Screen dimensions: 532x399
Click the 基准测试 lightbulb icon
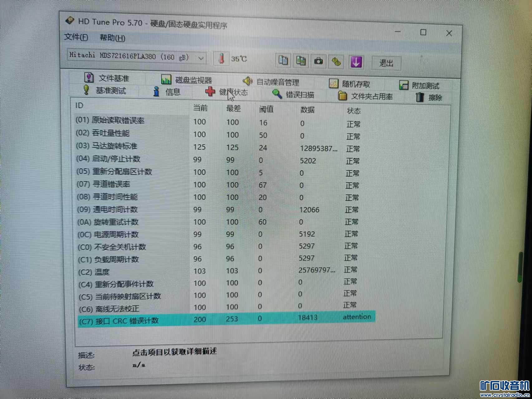[86, 90]
